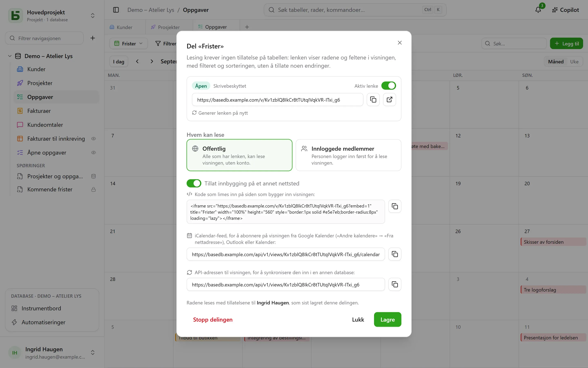Click Stopp delingen
The width and height of the screenshot is (588, 368).
click(x=213, y=320)
